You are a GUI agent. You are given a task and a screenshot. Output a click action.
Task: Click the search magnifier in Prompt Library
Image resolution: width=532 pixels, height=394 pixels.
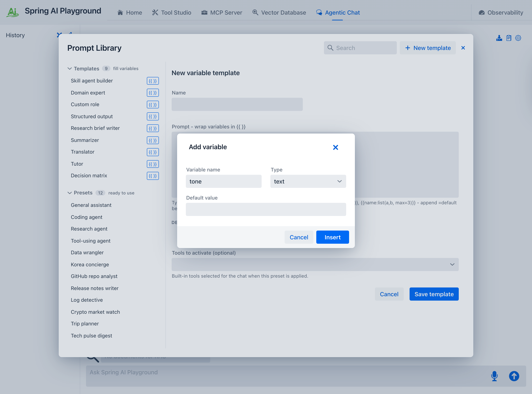pos(330,48)
